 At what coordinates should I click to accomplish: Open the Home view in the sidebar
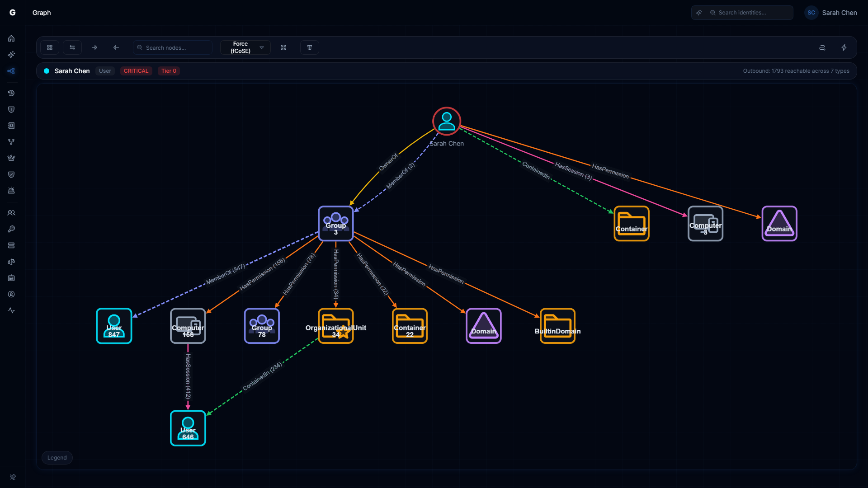pos(11,38)
